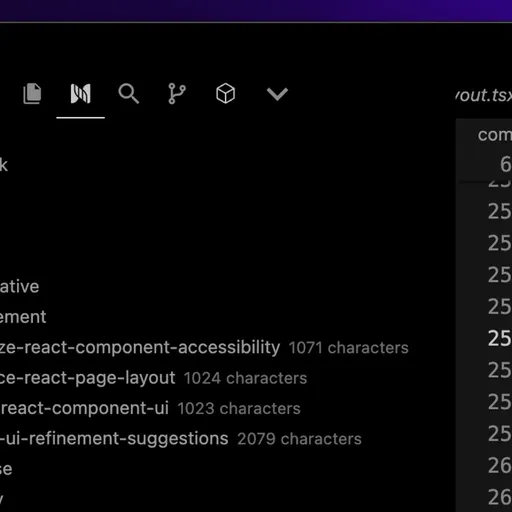Open the react-component-accessibility list entry
512x512 pixels.
click(x=140, y=348)
